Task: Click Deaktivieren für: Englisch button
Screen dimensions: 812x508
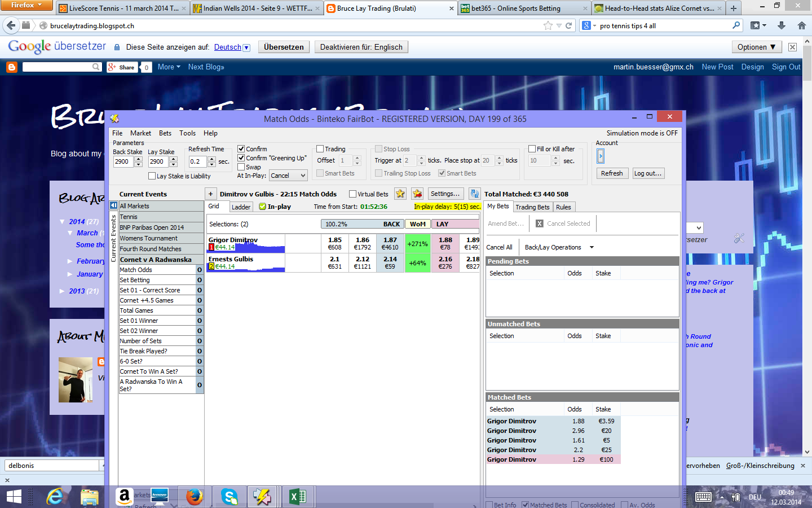Action: (361, 47)
